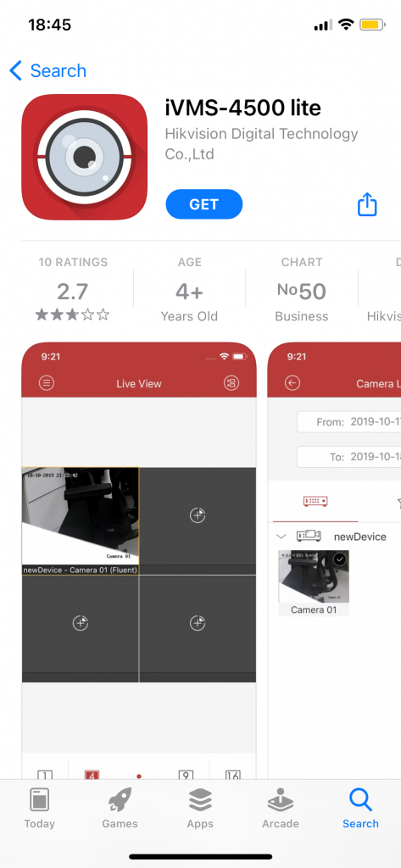
Task: Tap the share icon beside GET
Action: point(366,204)
